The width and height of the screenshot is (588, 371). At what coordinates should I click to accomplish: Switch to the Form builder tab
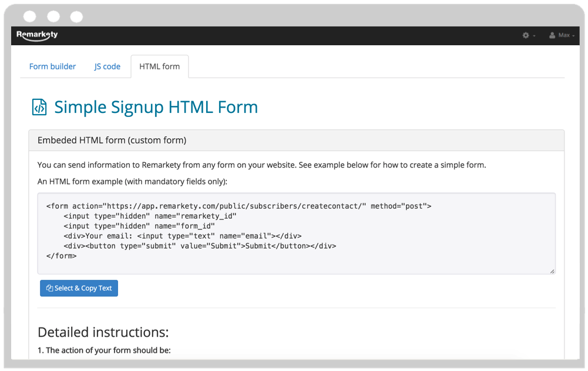point(52,66)
